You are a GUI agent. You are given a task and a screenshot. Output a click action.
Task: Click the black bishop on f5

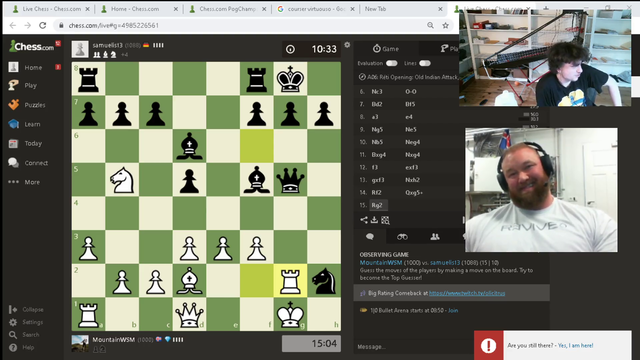(x=257, y=180)
